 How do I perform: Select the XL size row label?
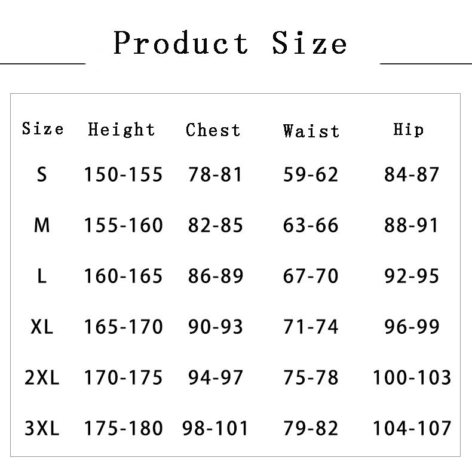pos(42,327)
